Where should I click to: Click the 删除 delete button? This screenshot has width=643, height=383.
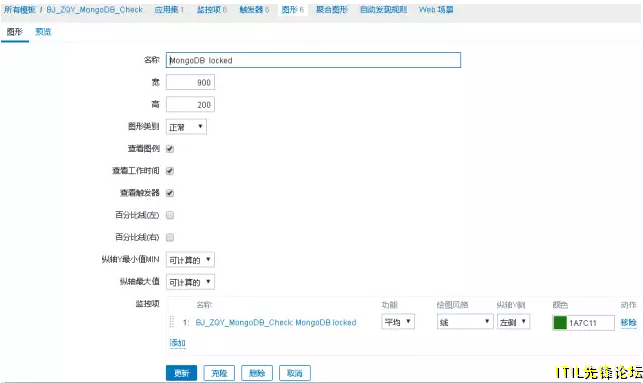257,373
